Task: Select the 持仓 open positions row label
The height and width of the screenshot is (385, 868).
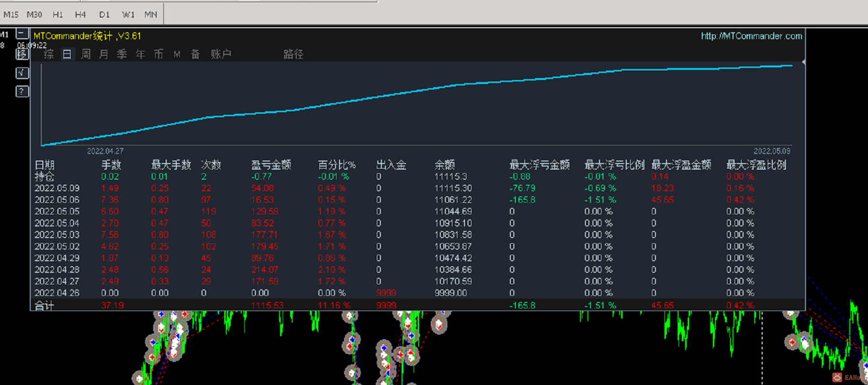Action: click(44, 177)
